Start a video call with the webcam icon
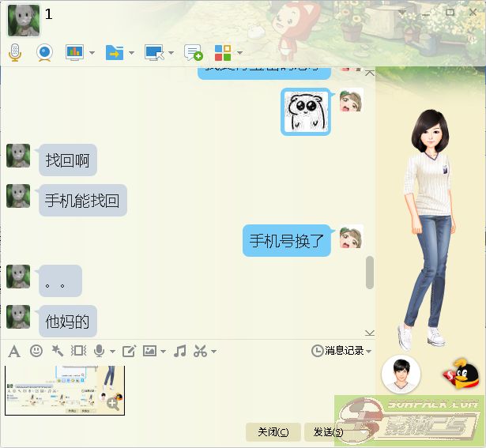 click(44, 52)
